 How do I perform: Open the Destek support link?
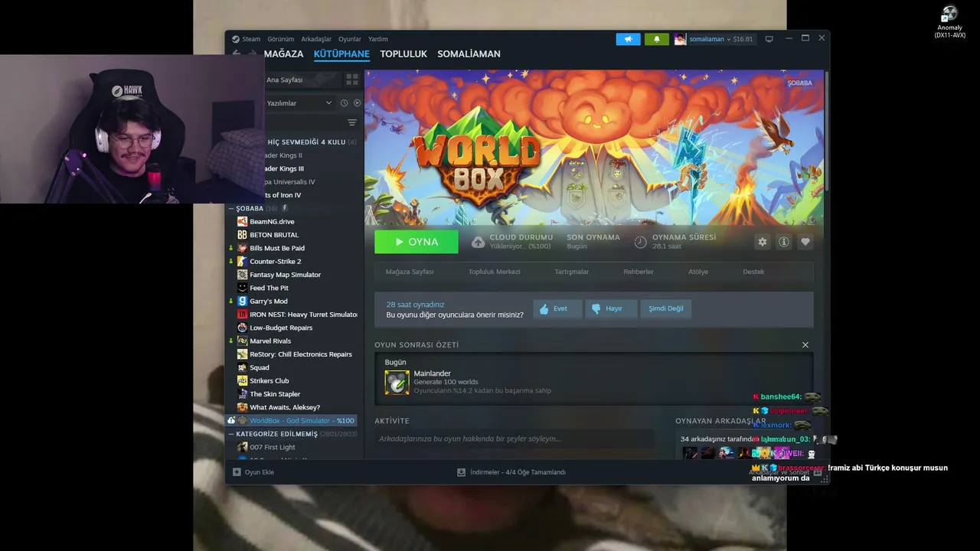[753, 272]
